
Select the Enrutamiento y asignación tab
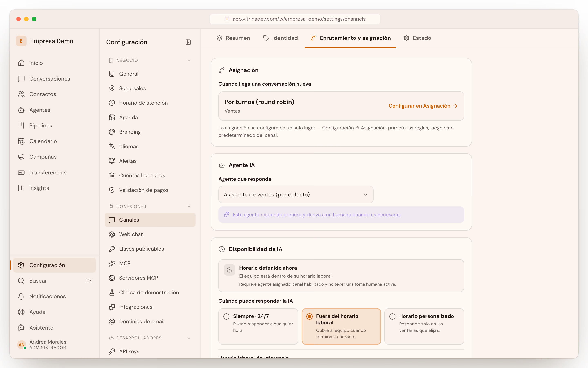click(x=351, y=38)
